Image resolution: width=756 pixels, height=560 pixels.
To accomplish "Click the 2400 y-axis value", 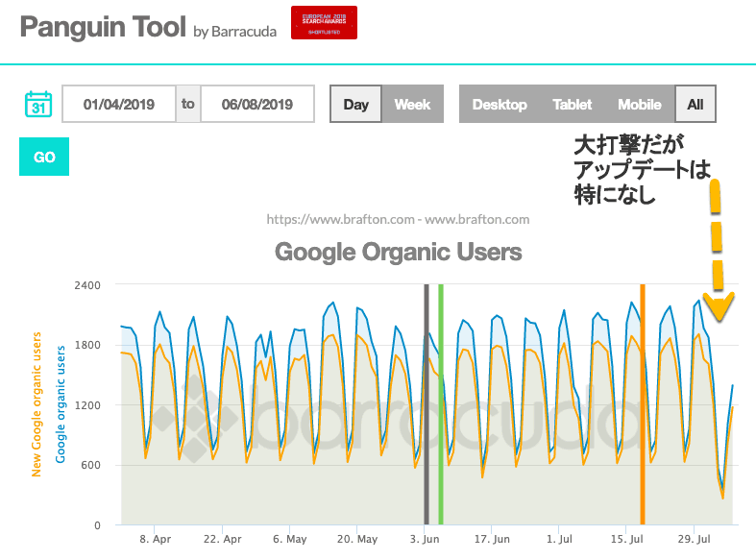I will (x=87, y=285).
